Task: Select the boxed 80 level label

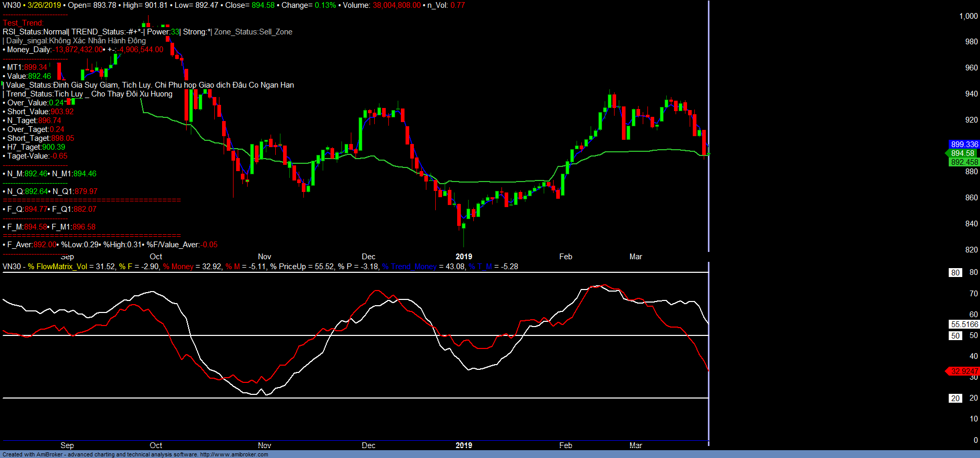Action: (x=955, y=273)
